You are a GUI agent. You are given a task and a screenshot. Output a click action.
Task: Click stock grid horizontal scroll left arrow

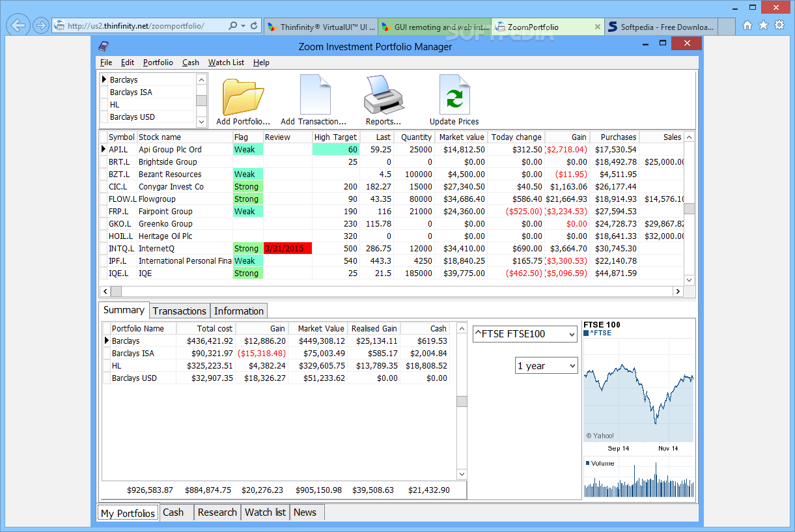click(104, 291)
